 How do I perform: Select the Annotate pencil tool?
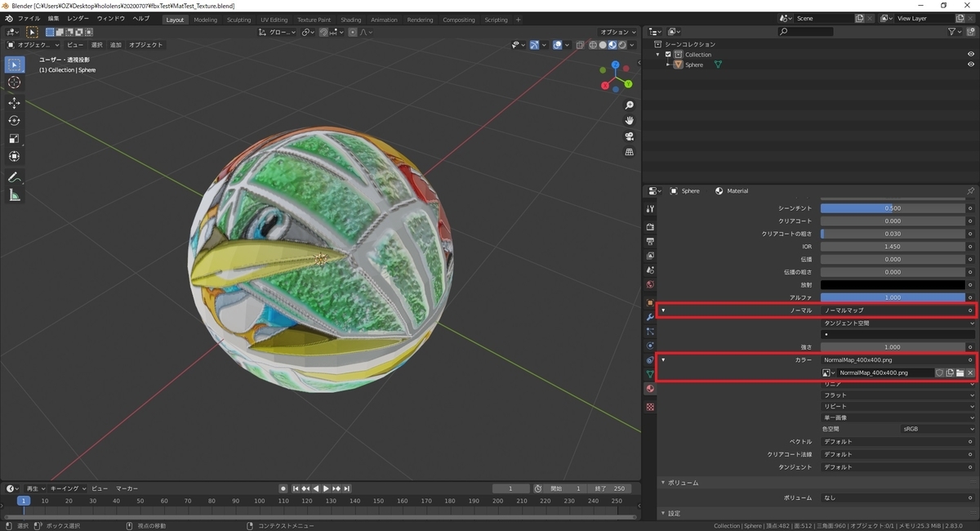[15, 177]
